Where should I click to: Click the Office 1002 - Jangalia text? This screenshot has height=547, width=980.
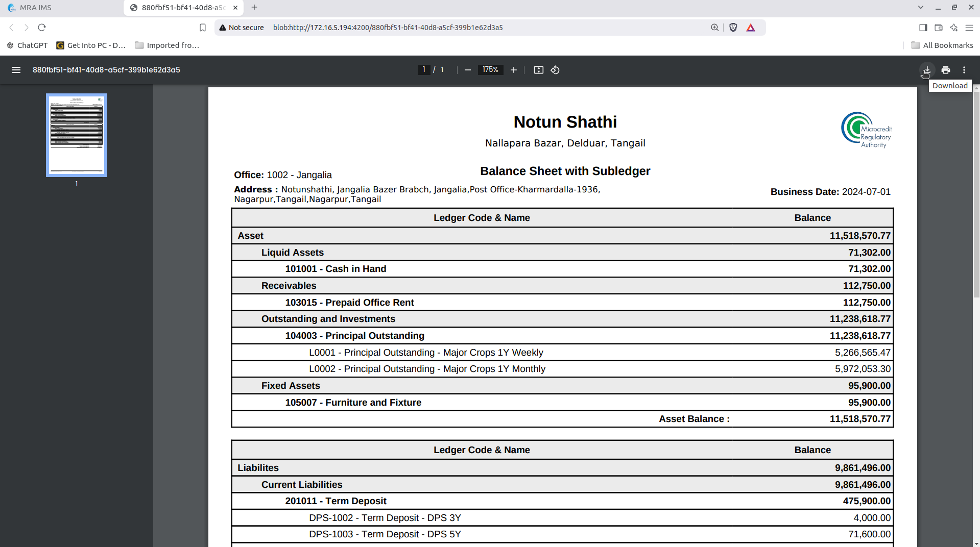283,175
